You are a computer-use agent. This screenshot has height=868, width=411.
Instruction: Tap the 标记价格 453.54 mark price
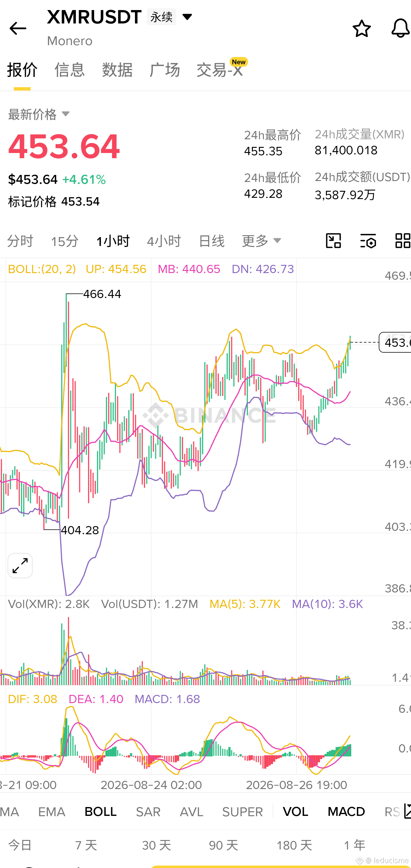pyautogui.click(x=54, y=201)
